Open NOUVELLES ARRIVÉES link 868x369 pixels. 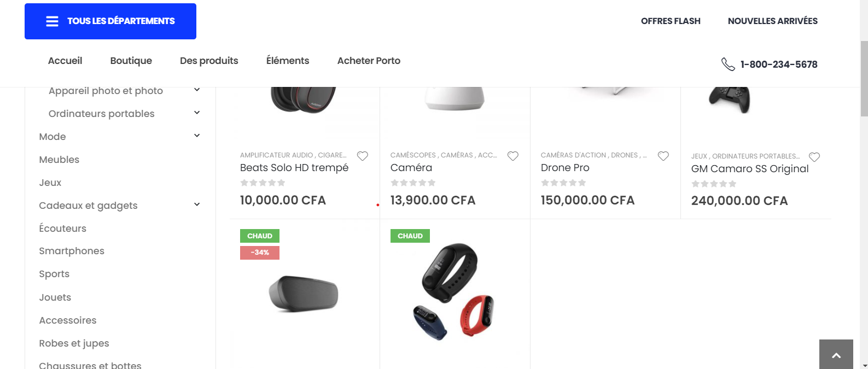[772, 21]
